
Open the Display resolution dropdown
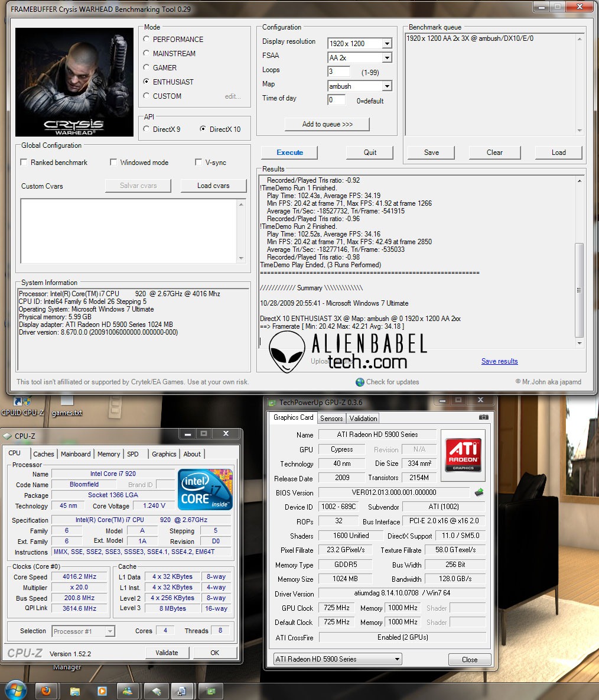[387, 43]
